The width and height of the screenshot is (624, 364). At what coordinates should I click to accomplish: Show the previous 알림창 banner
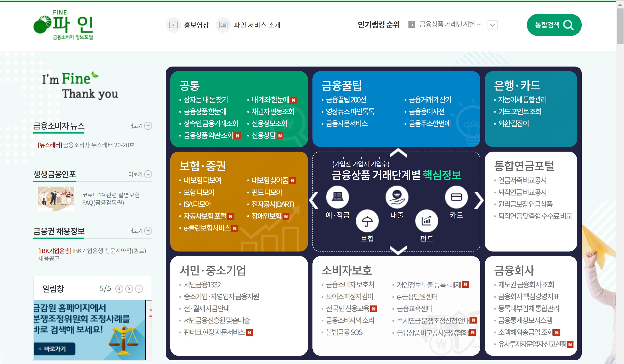[119, 289]
